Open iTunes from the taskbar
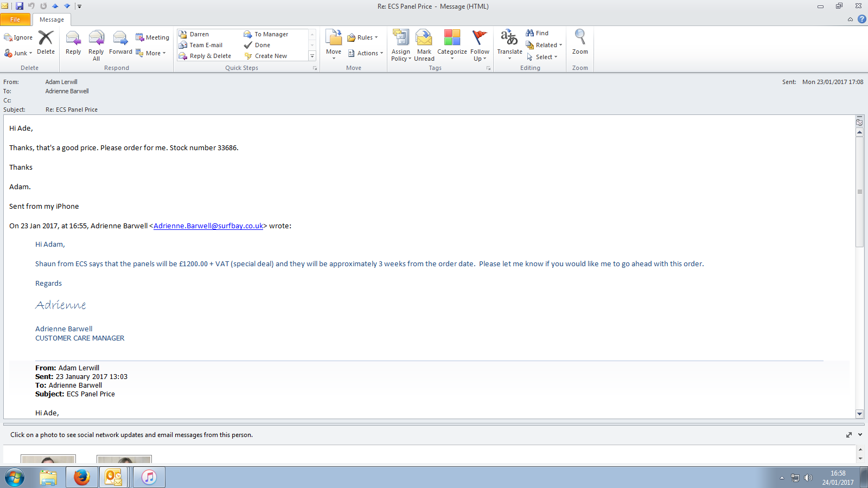868x488 pixels. [149, 477]
